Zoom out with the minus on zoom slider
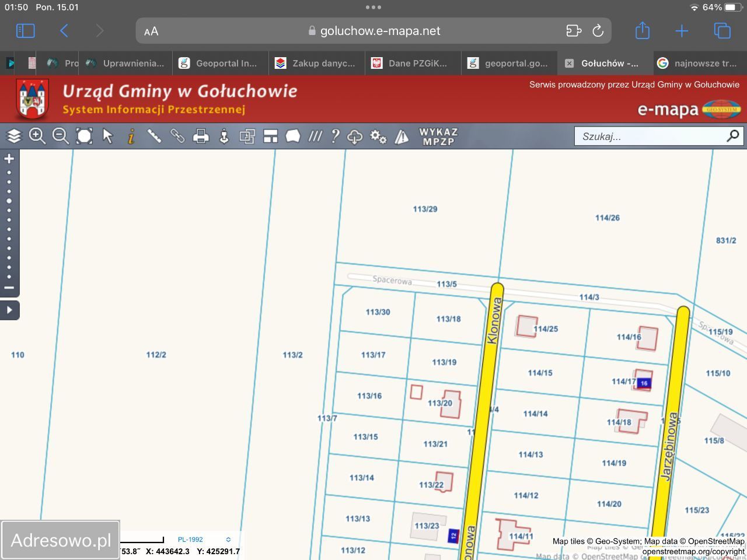This screenshot has height=560, width=747. pyautogui.click(x=9, y=288)
